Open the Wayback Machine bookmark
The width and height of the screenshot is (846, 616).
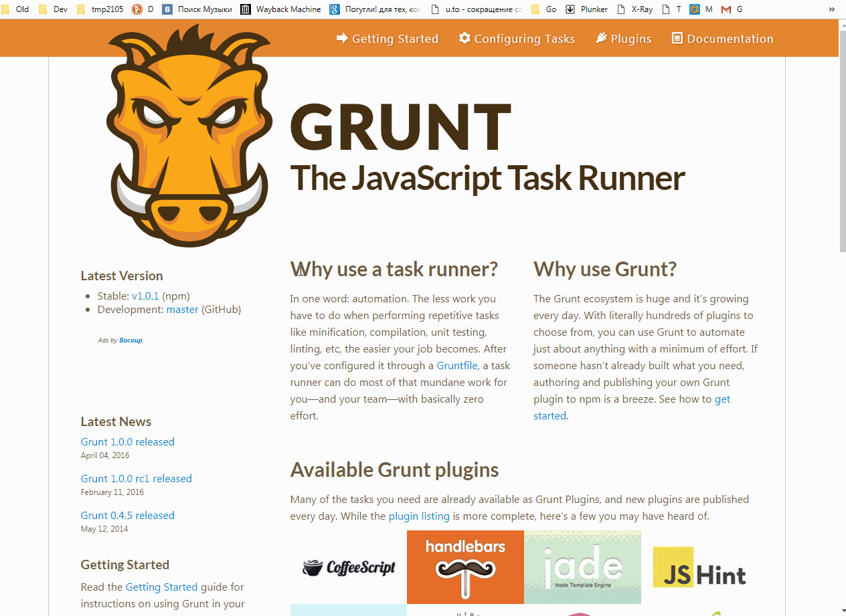(x=281, y=9)
